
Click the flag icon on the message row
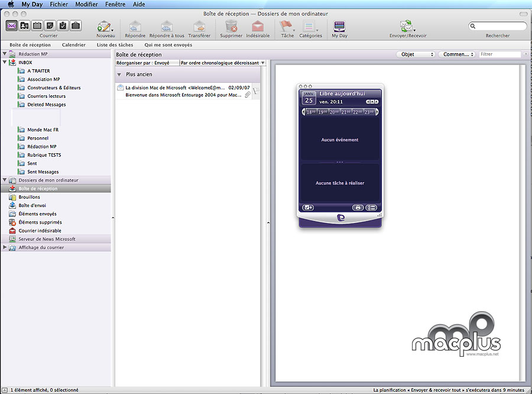256,91
